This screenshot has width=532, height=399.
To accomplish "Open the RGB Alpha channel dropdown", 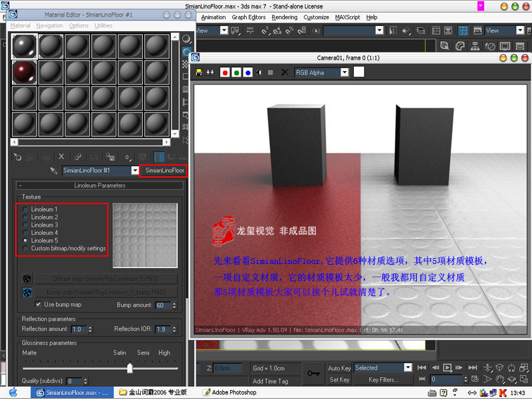I will point(344,72).
